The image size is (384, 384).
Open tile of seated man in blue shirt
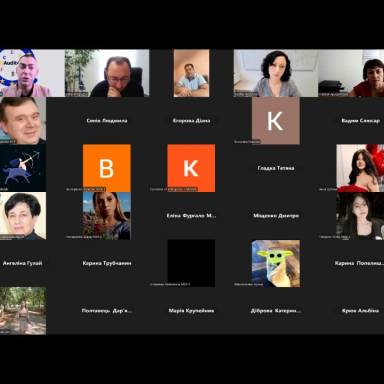191,73
